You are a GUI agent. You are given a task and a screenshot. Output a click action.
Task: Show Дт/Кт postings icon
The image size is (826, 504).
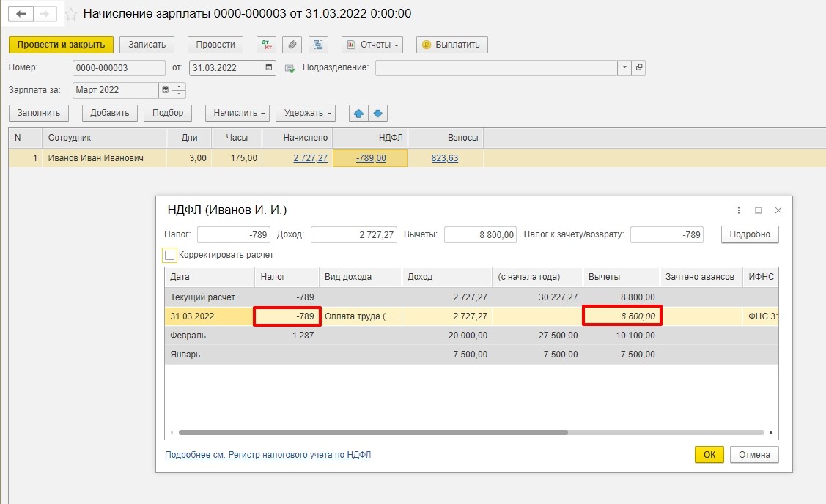267,45
